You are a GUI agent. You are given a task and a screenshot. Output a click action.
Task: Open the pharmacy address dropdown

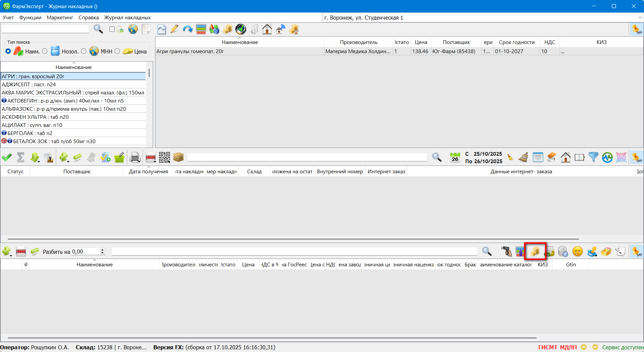coord(640,18)
